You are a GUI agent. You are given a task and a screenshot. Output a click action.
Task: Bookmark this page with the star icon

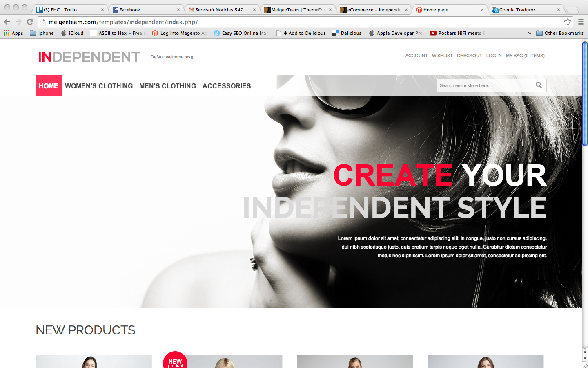pyautogui.click(x=568, y=22)
